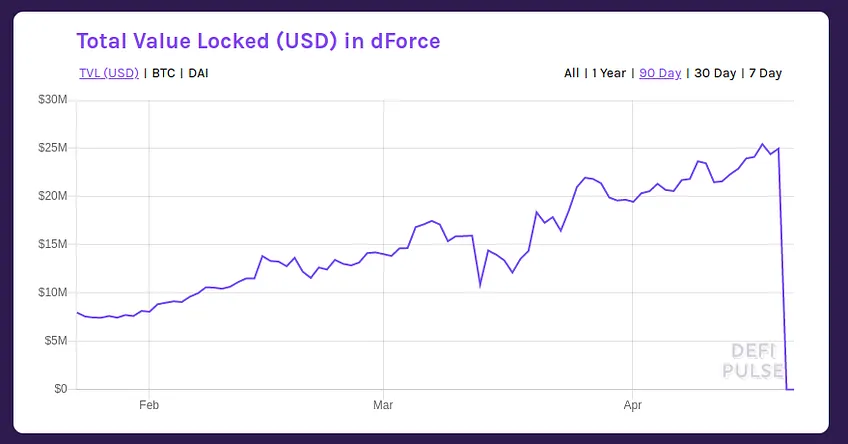This screenshot has height=444, width=848.
Task: Select the TVL (USD) metric link
Action: click(x=109, y=73)
